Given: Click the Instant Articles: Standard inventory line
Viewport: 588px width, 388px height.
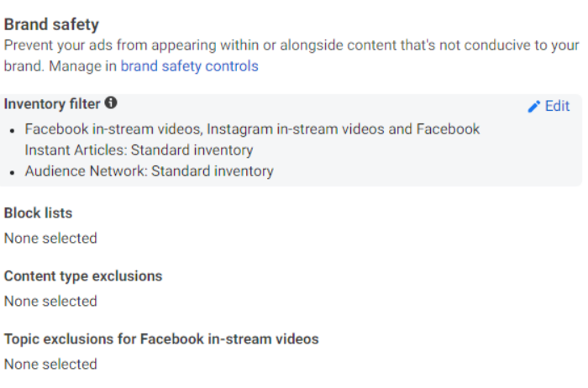Looking at the screenshot, I should click(x=139, y=150).
